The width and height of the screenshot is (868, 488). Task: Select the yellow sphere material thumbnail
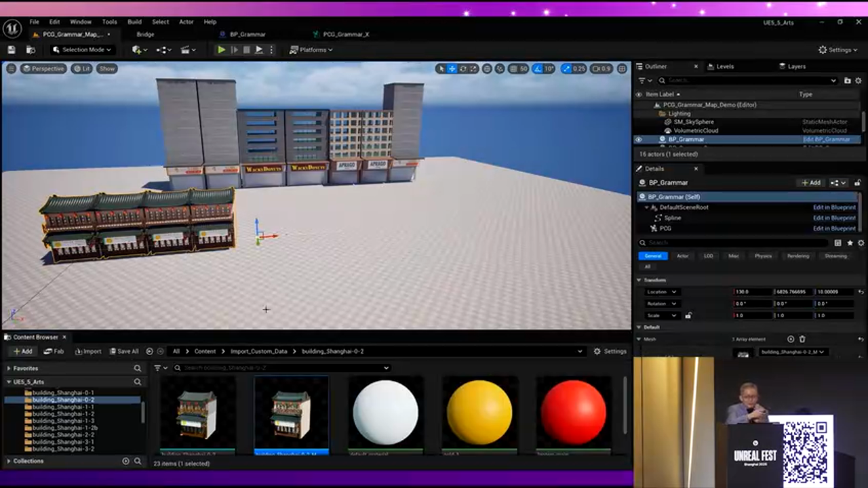click(x=479, y=413)
